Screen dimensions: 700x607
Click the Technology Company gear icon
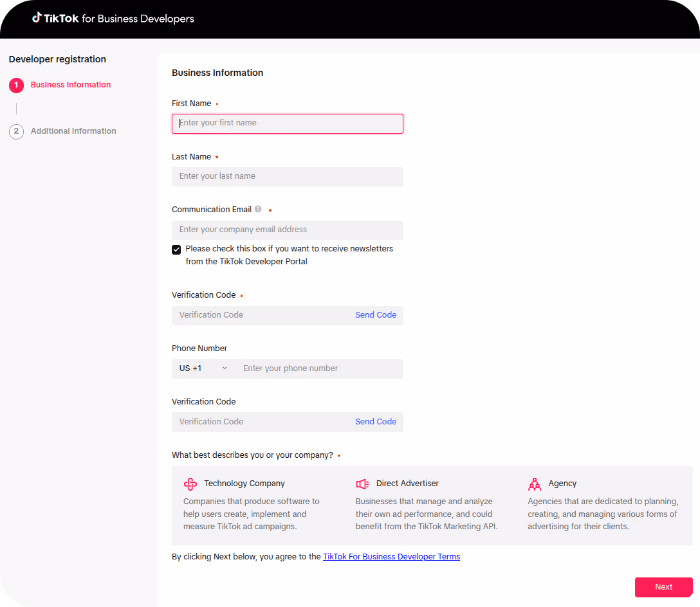(190, 484)
